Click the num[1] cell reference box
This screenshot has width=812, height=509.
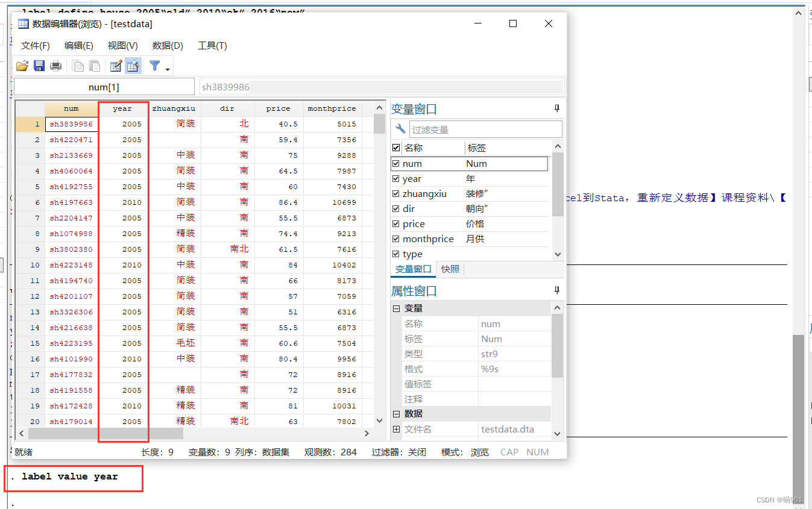[104, 87]
